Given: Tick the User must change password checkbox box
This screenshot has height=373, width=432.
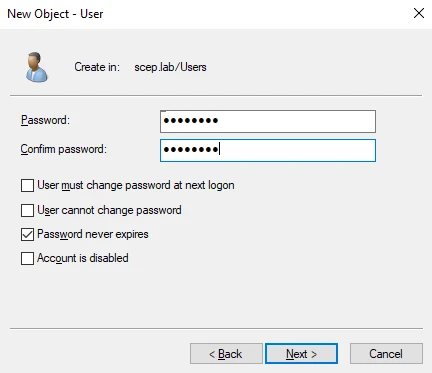Looking at the screenshot, I should (x=27, y=185).
